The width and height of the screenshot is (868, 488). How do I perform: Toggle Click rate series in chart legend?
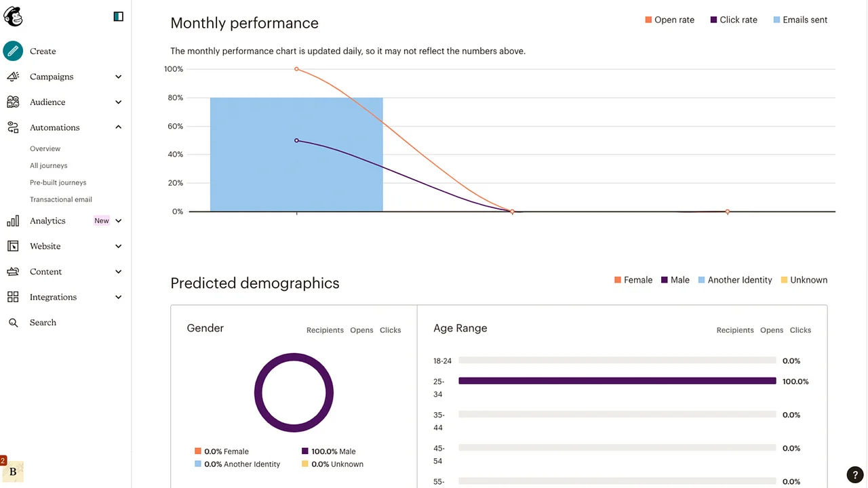[734, 20]
